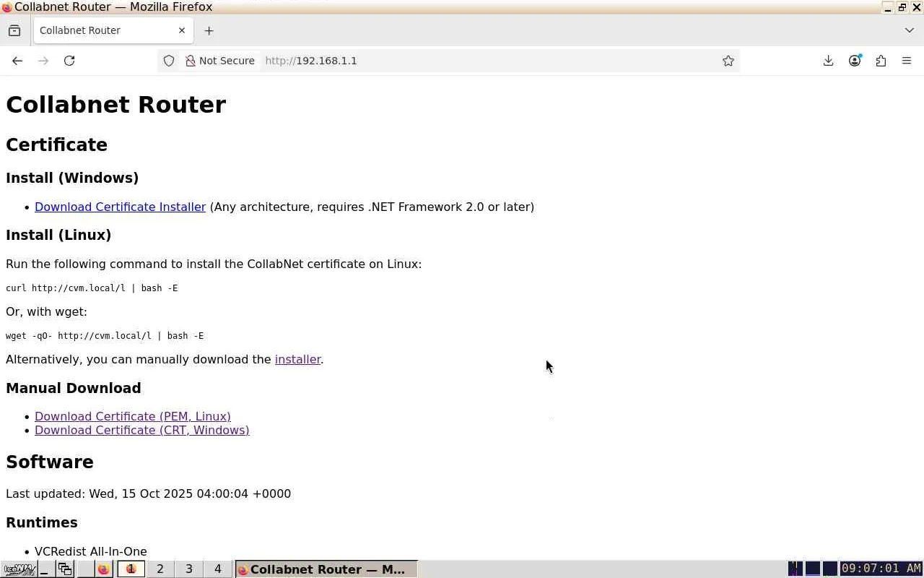The image size is (924, 578).
Task: Follow the installer link
Action: pos(297,359)
